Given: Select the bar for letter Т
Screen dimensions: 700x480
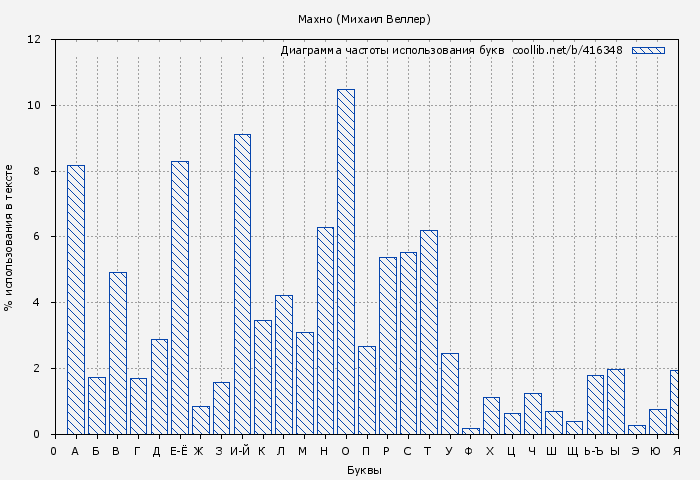Looking at the screenshot, I should (429, 332).
